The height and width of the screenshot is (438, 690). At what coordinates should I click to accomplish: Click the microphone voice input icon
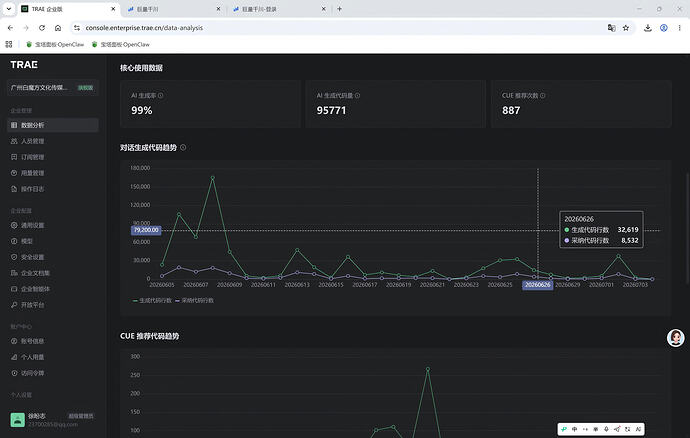click(606, 429)
